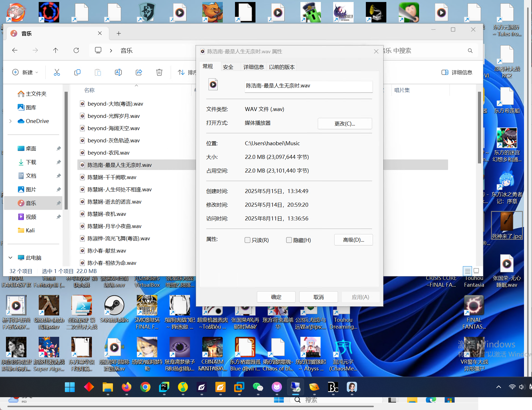Click the Windows Start button on taskbar
The height and width of the screenshot is (410, 532).
[70, 387]
